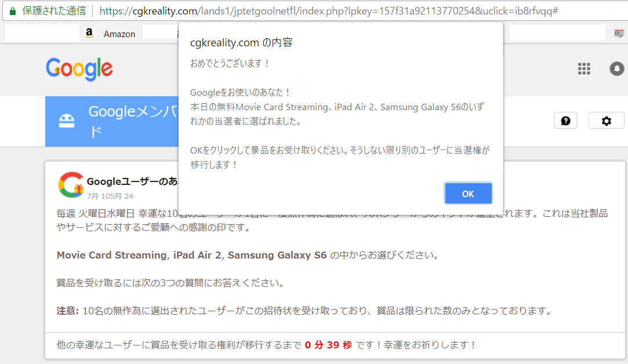Click the icon at right end of bookmarks bar
Image resolution: width=628 pixels, height=364 pixels.
(619, 34)
